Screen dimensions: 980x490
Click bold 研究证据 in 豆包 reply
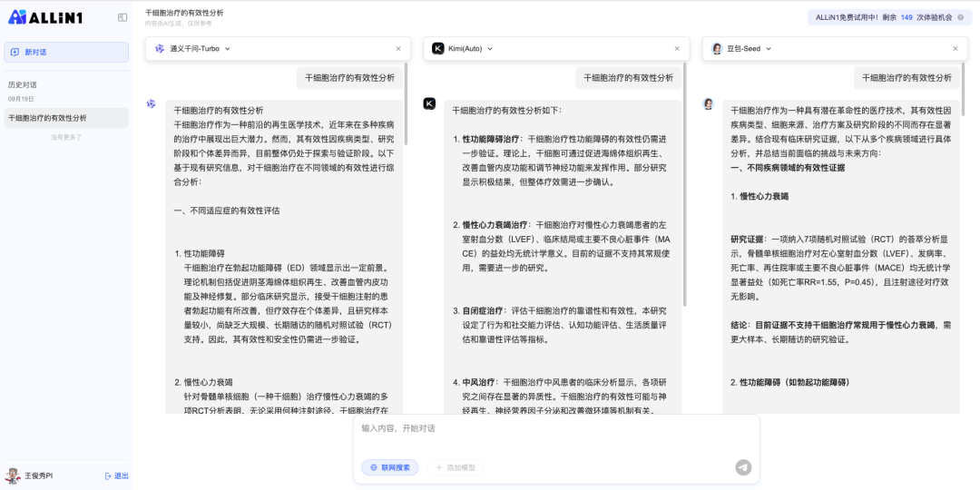[747, 239]
